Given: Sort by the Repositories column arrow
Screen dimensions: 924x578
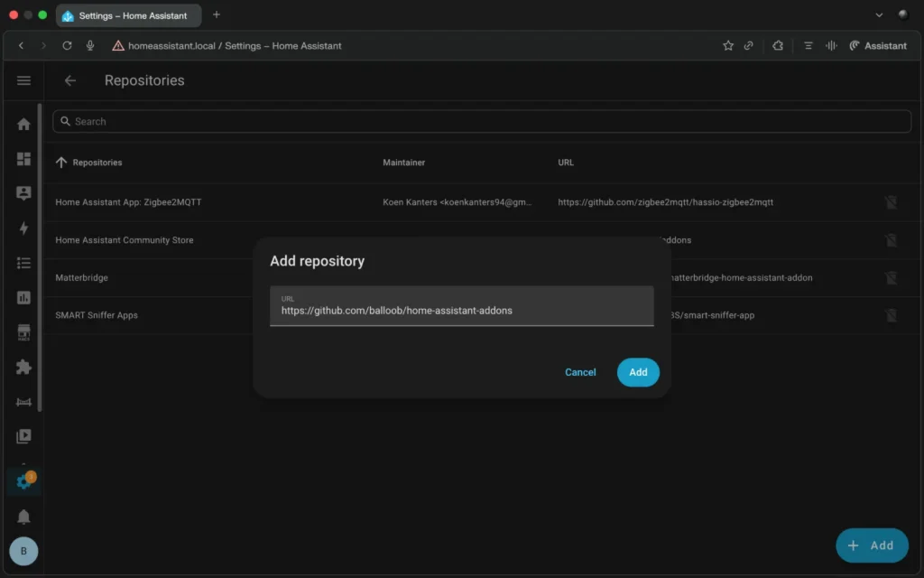Looking at the screenshot, I should pos(61,163).
